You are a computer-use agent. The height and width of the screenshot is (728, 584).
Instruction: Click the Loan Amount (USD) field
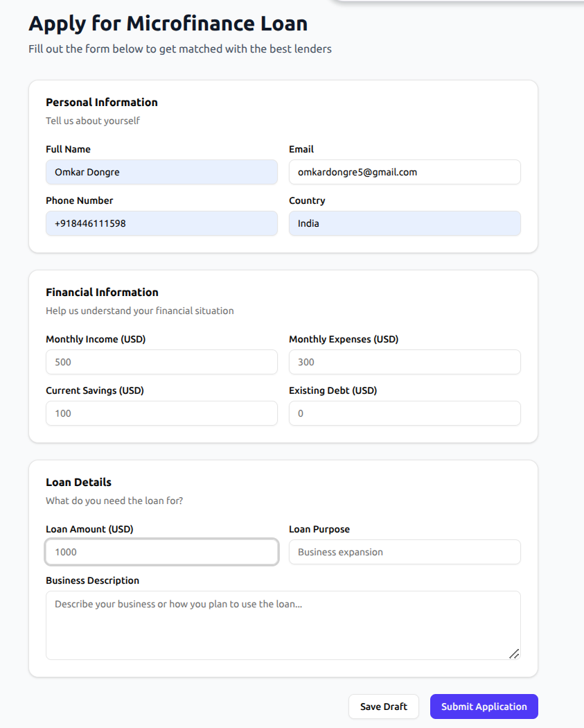pos(161,552)
